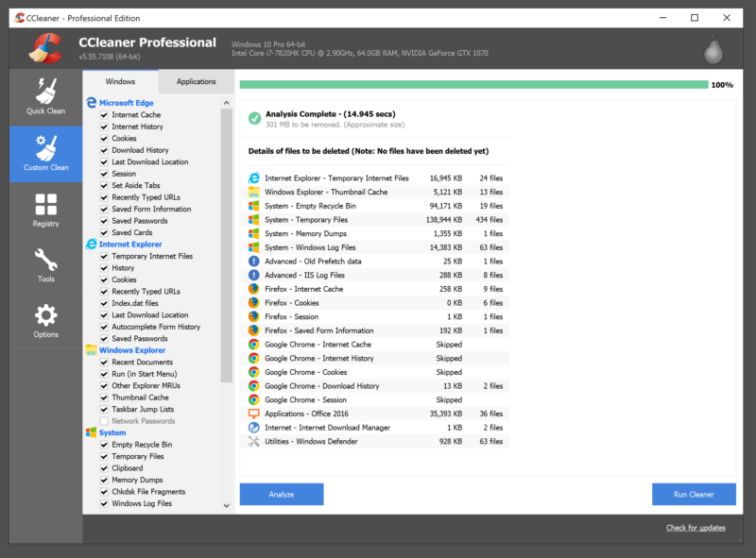The height and width of the screenshot is (558, 756).
Task: Click the pear icon in header
Action: click(x=714, y=49)
